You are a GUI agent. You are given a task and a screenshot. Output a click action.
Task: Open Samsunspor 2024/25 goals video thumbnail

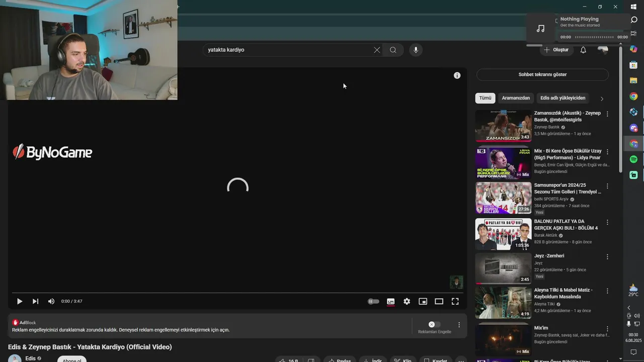click(x=503, y=198)
